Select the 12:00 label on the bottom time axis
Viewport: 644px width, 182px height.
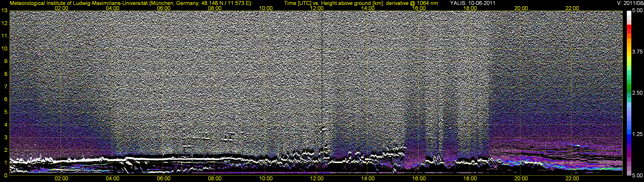click(317, 179)
